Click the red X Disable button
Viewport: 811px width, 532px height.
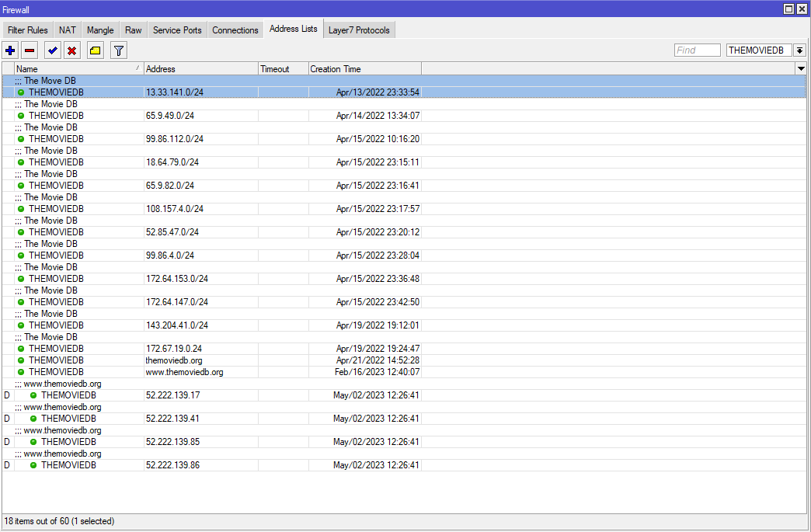coord(71,50)
